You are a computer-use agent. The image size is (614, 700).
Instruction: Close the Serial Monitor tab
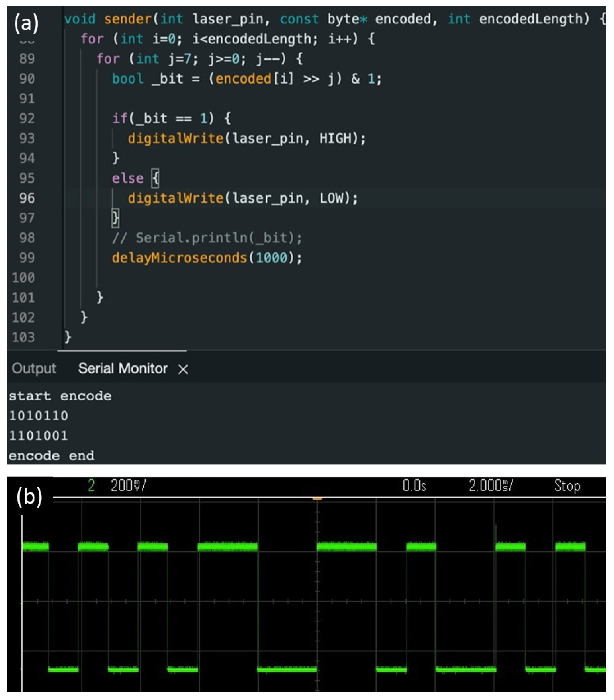tap(183, 369)
